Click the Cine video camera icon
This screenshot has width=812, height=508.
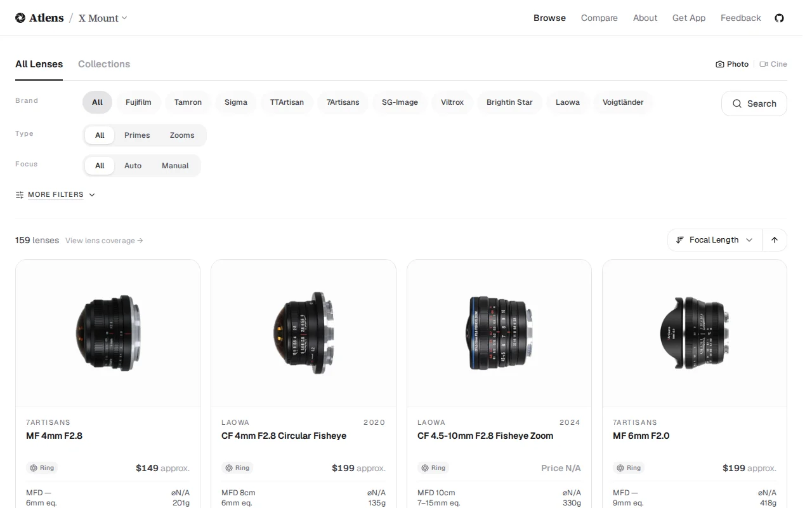(764, 64)
